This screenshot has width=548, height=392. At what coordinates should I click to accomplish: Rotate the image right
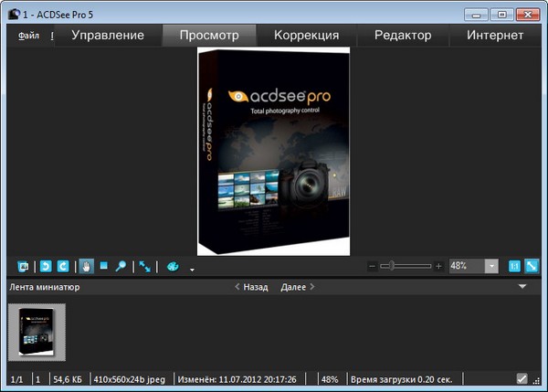[x=63, y=267]
